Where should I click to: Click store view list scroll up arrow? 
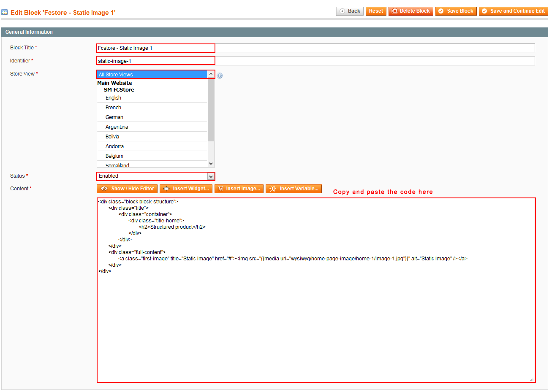tap(211, 74)
